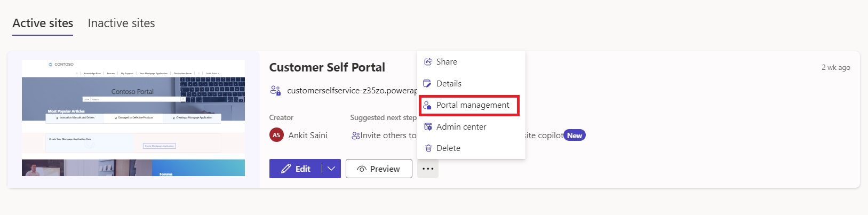Click the Admin center gear icon
Screen dimensions: 868x215
tap(428, 127)
